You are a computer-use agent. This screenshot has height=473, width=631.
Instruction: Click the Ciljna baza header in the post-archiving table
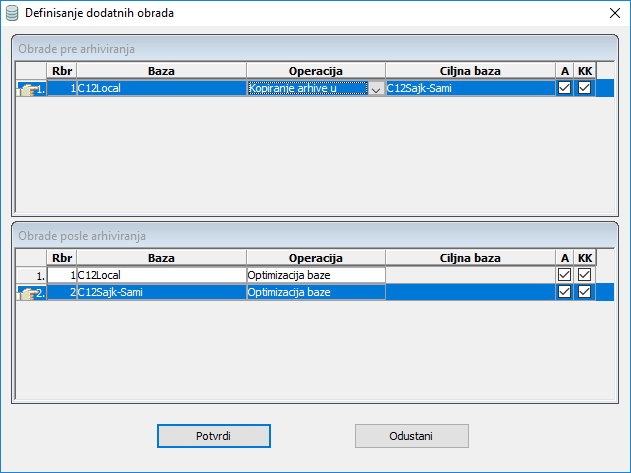(x=470, y=257)
